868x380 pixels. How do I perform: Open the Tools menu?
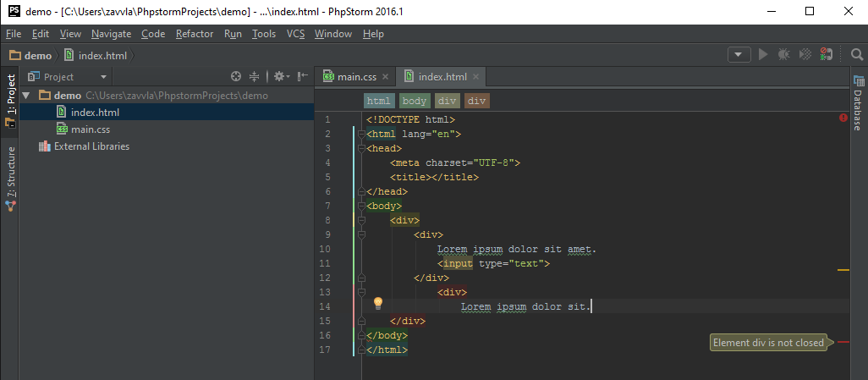point(263,34)
